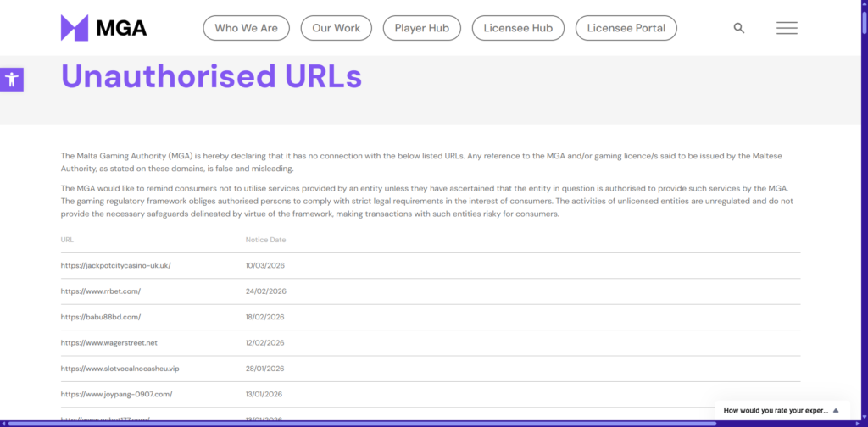Open the How would you rate feedback bar
The image size is (868, 427).
pos(776,410)
